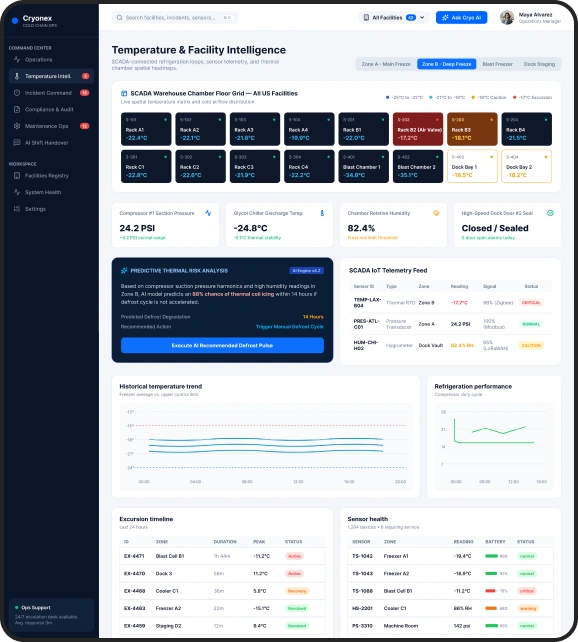Click the System Health pulse icon
The image size is (578, 642).
point(17,192)
